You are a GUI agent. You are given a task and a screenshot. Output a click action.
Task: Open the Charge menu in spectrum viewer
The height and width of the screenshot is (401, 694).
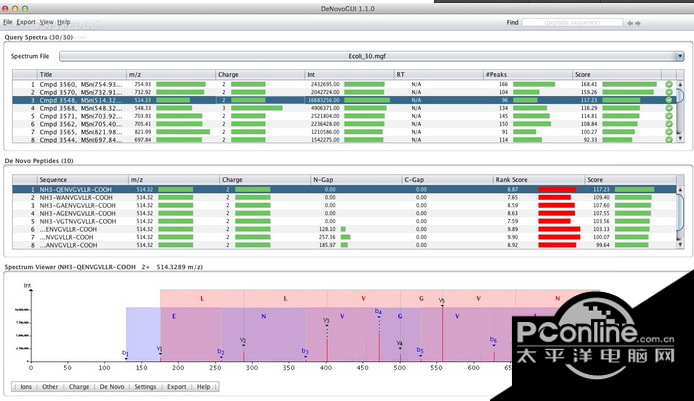[x=79, y=387]
